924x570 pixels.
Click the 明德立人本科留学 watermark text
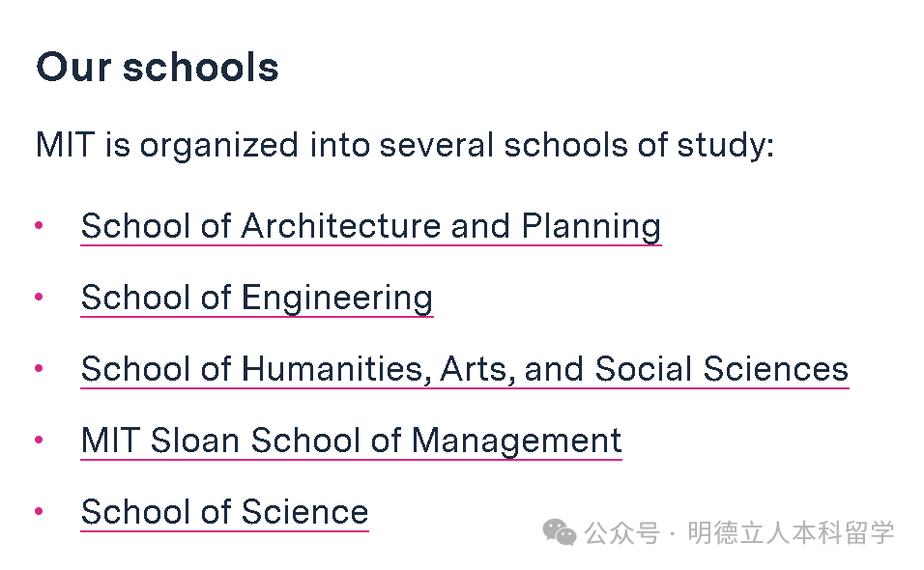coord(791,532)
